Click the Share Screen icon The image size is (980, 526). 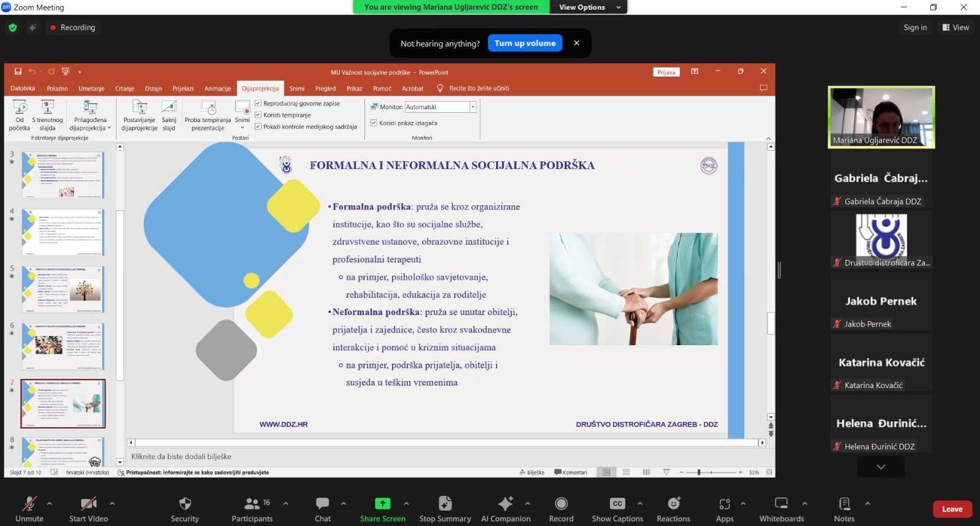click(382, 504)
